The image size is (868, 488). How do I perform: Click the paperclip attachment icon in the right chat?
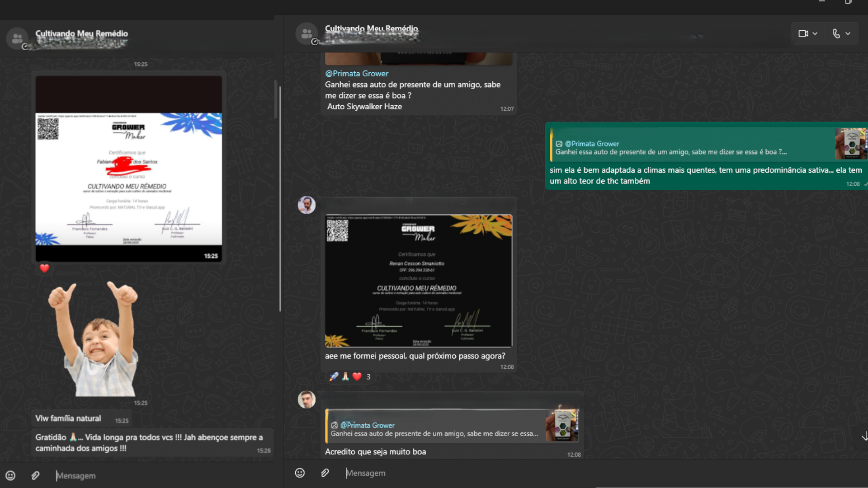[x=325, y=473]
